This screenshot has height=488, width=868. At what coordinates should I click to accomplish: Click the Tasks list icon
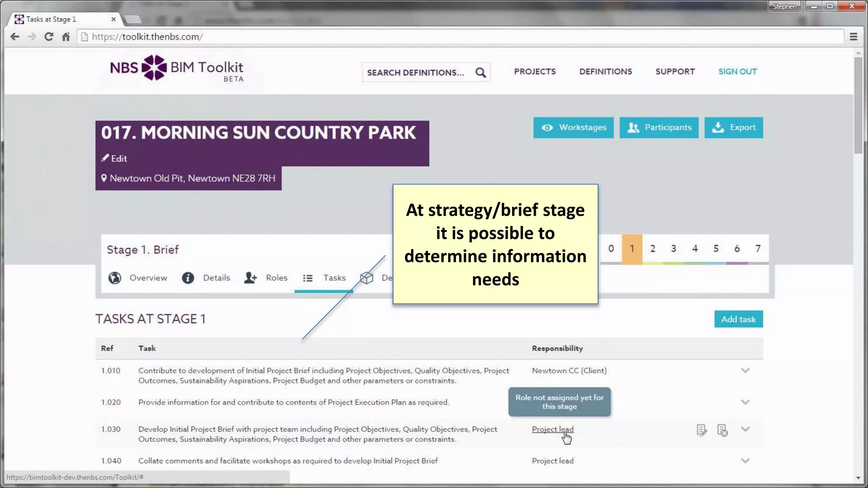[308, 278]
